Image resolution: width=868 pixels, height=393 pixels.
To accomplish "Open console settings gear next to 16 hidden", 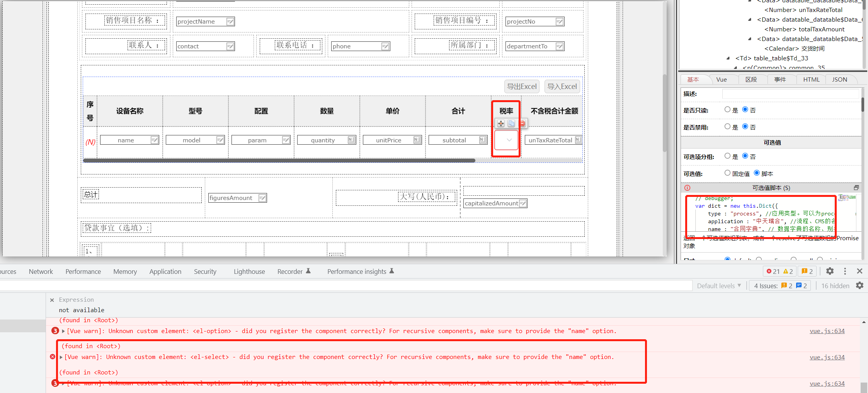I will click(x=859, y=285).
